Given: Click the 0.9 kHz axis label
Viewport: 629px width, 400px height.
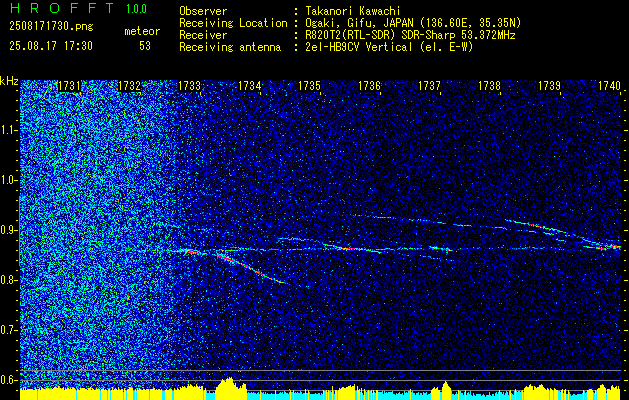Looking at the screenshot, I should pos(8,230).
